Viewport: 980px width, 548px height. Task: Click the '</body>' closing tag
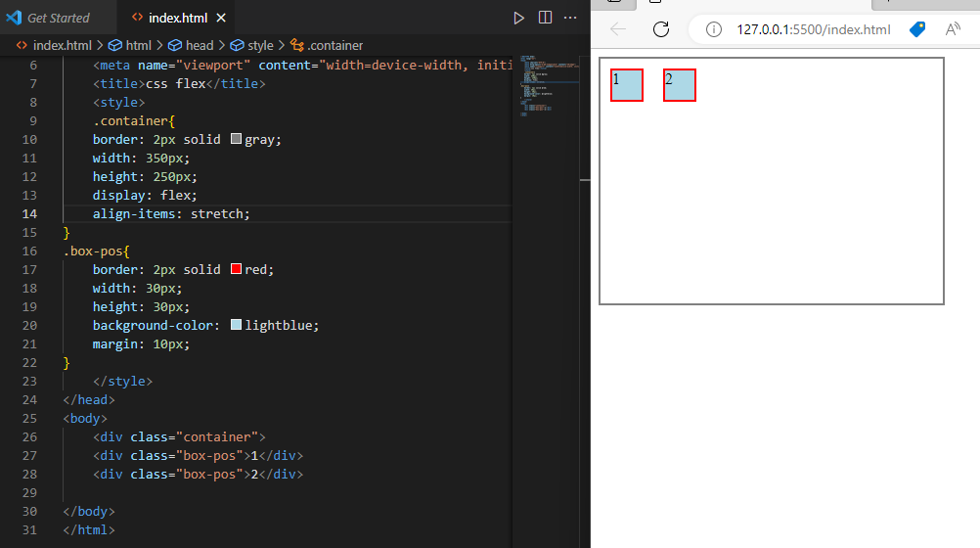click(89, 511)
